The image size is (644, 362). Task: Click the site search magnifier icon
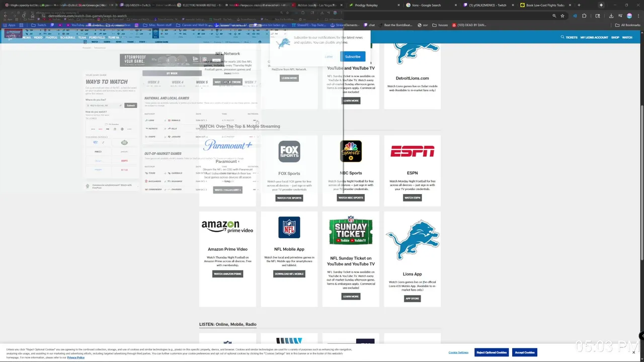(x=562, y=37)
